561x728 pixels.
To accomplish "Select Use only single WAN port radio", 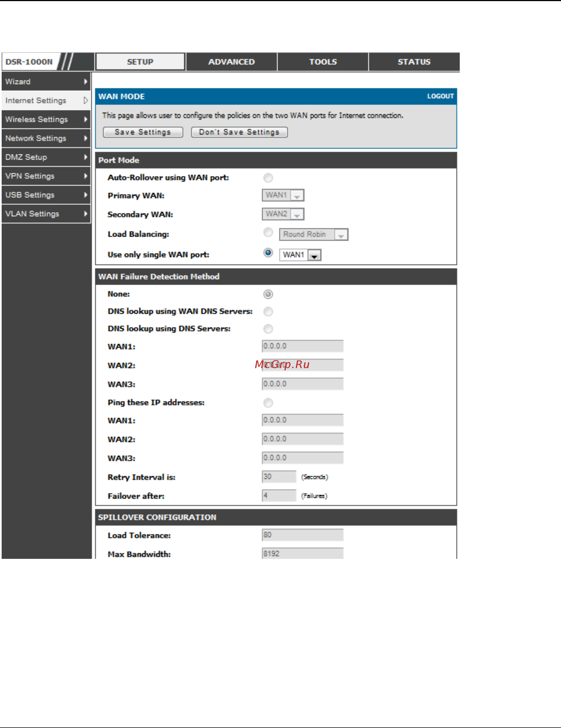I will [268, 253].
